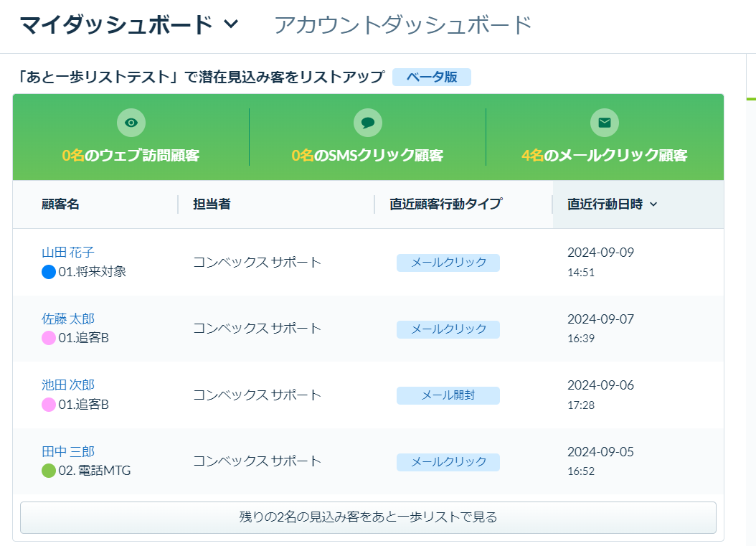Viewport: 756px width, 546px height.
Task: Click the mail envelope icon
Action: (605, 123)
